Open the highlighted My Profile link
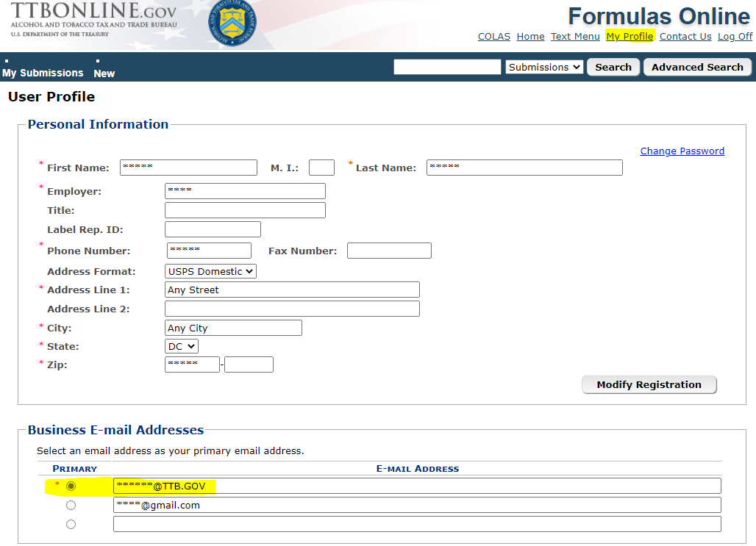 pyautogui.click(x=630, y=37)
